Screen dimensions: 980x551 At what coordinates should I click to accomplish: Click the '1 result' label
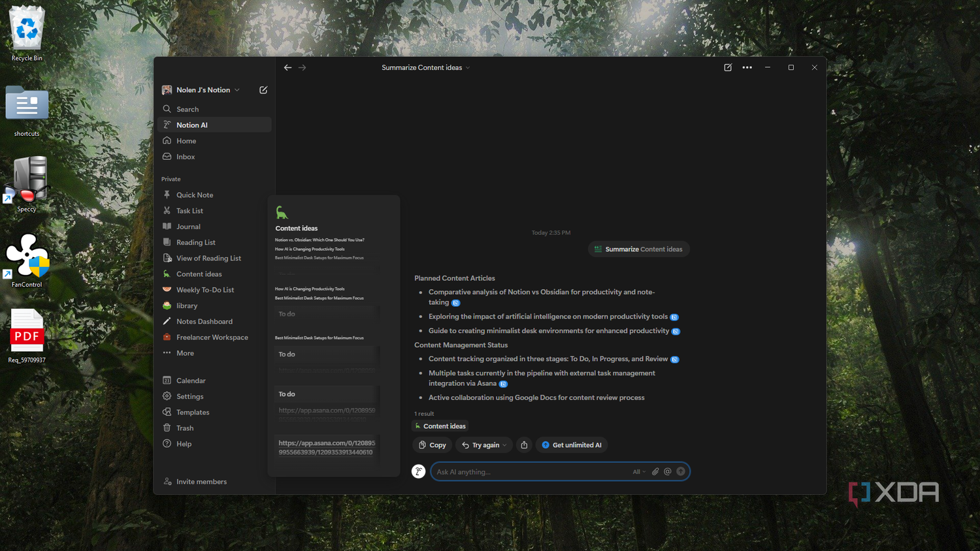coord(424,414)
